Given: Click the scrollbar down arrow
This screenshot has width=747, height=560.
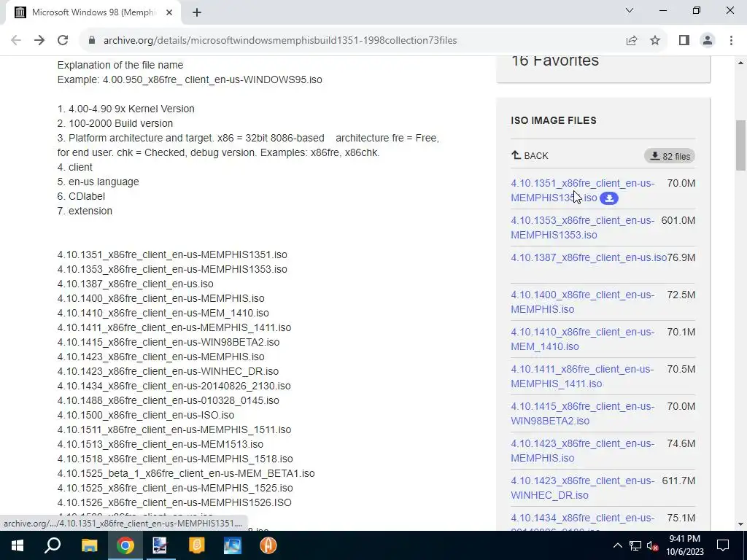Looking at the screenshot, I should click(740, 524).
